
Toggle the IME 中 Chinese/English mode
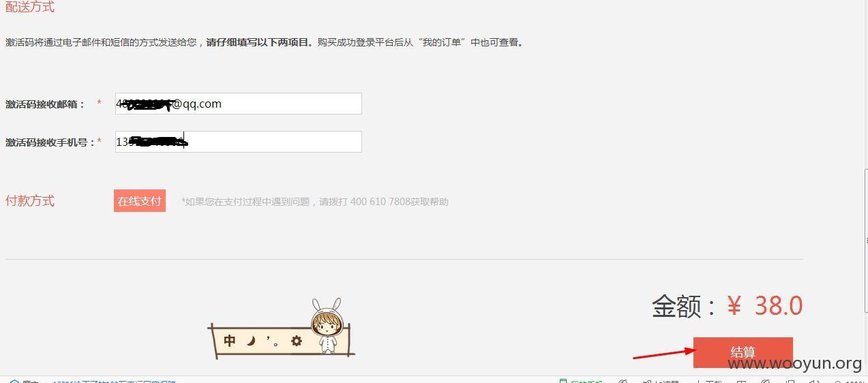point(230,341)
